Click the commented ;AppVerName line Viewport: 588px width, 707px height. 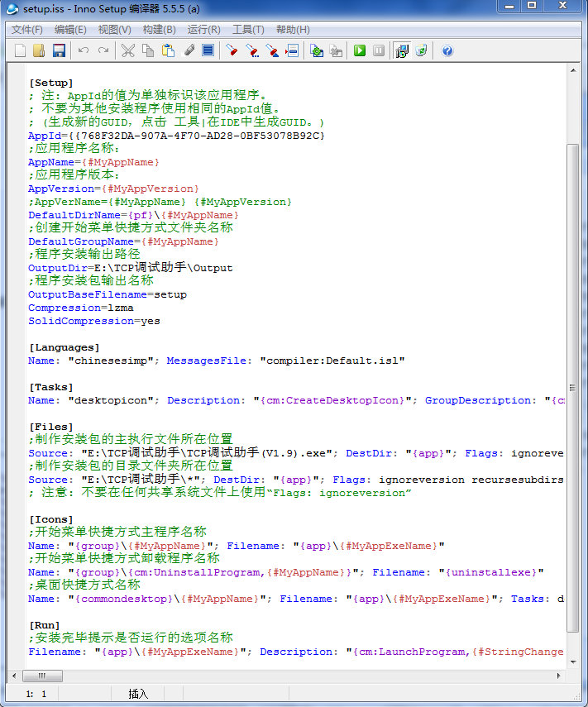(160, 202)
